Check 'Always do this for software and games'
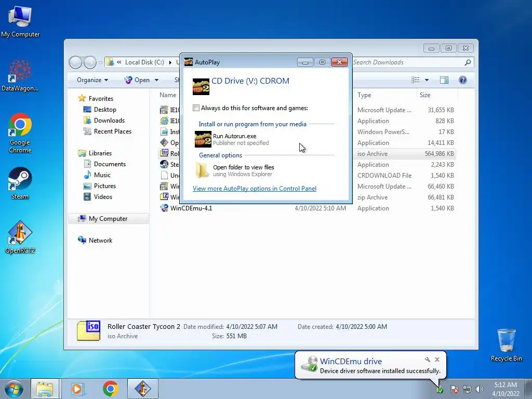 click(x=196, y=108)
